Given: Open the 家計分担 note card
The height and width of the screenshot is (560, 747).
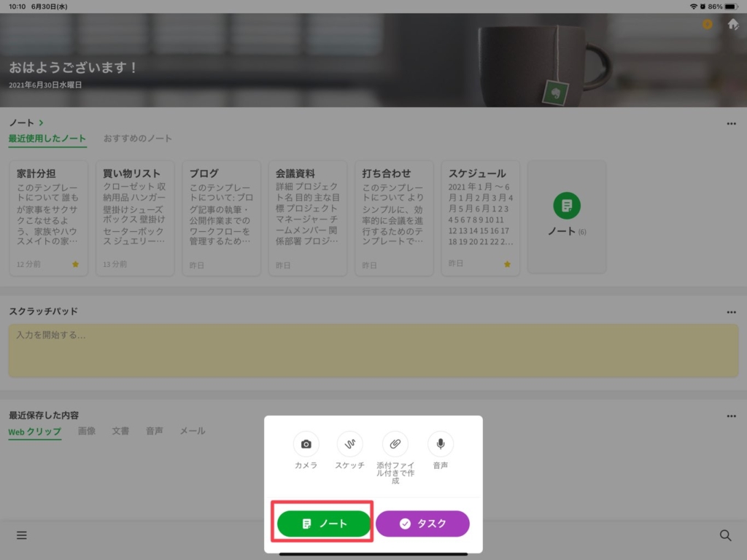Looking at the screenshot, I should tap(49, 218).
